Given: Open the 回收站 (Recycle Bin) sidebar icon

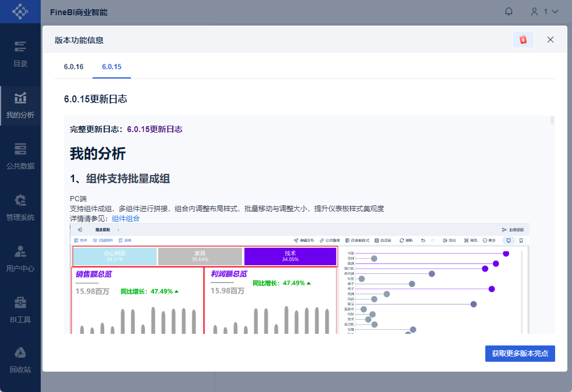Looking at the screenshot, I should 20,359.
